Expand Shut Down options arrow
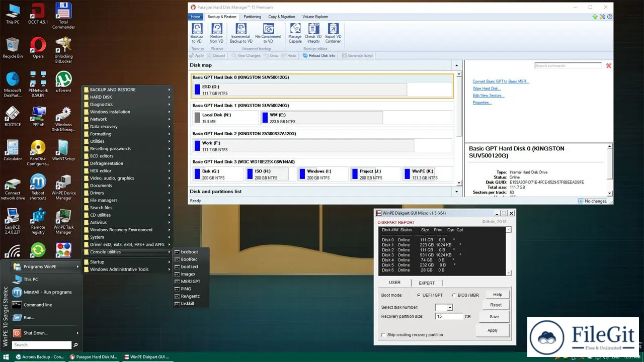This screenshot has height=362, width=644. [77, 333]
